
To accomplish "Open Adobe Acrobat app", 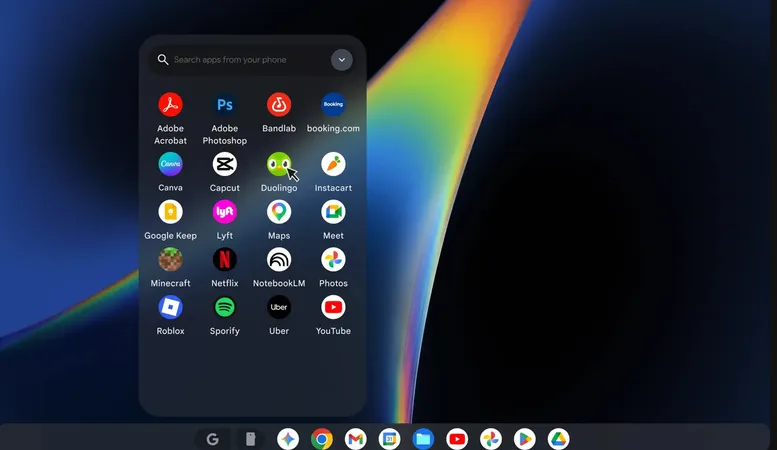I will pyautogui.click(x=170, y=105).
